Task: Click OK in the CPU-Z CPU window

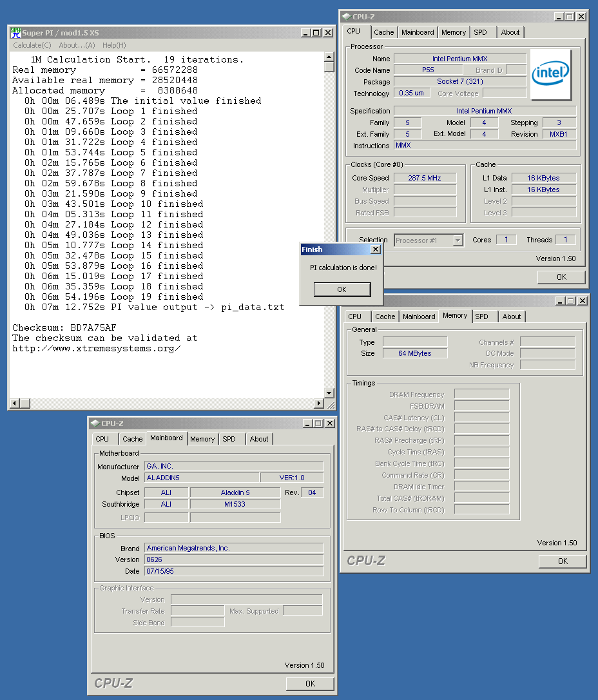Action: click(x=561, y=277)
